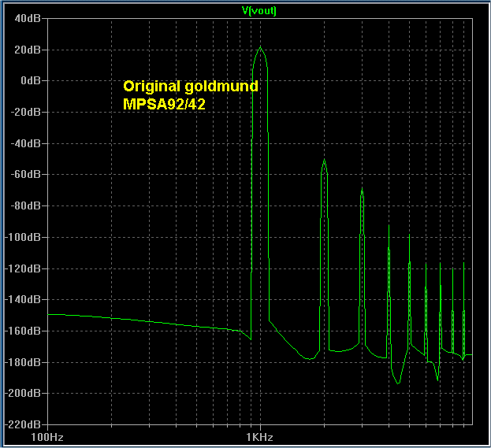The height and width of the screenshot is (448, 491).
Task: Click the 40dB axis label
Action: click(28, 18)
